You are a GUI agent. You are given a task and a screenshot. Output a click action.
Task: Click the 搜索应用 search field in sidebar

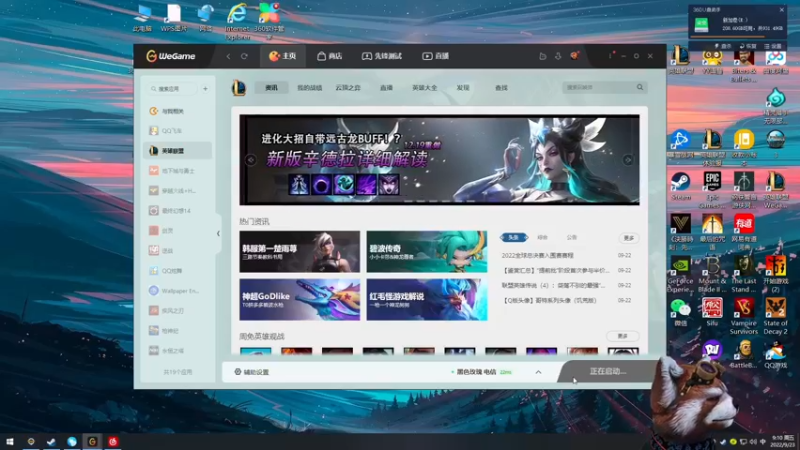pos(172,89)
